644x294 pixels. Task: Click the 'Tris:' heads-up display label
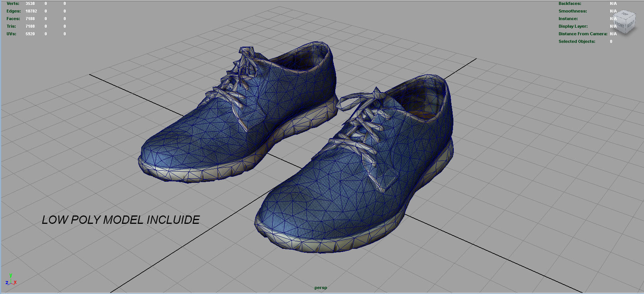pyautogui.click(x=11, y=26)
